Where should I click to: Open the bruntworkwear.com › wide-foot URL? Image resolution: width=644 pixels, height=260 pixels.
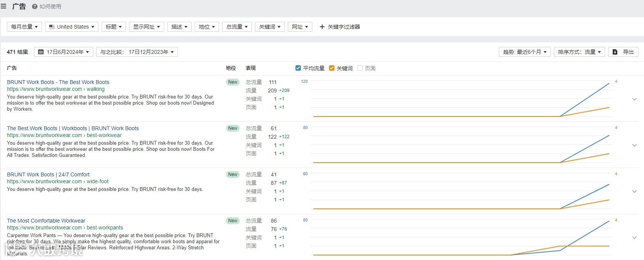[x=58, y=181]
